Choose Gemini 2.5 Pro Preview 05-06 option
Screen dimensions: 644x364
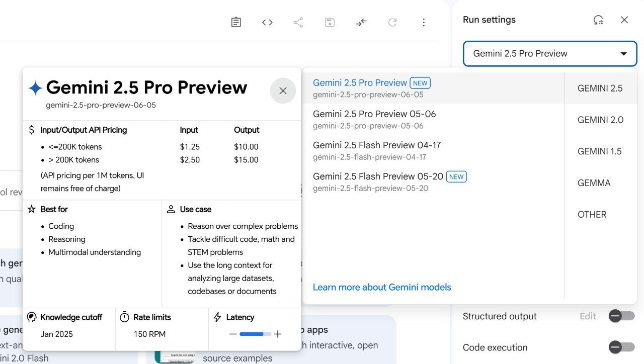pos(433,119)
